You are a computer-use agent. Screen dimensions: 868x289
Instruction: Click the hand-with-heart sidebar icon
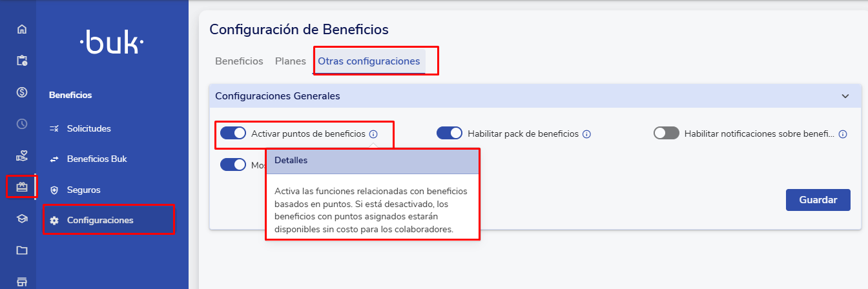[22, 155]
